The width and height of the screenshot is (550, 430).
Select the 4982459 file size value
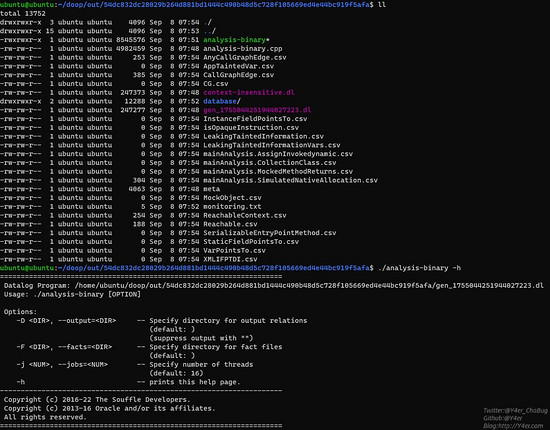(130, 48)
